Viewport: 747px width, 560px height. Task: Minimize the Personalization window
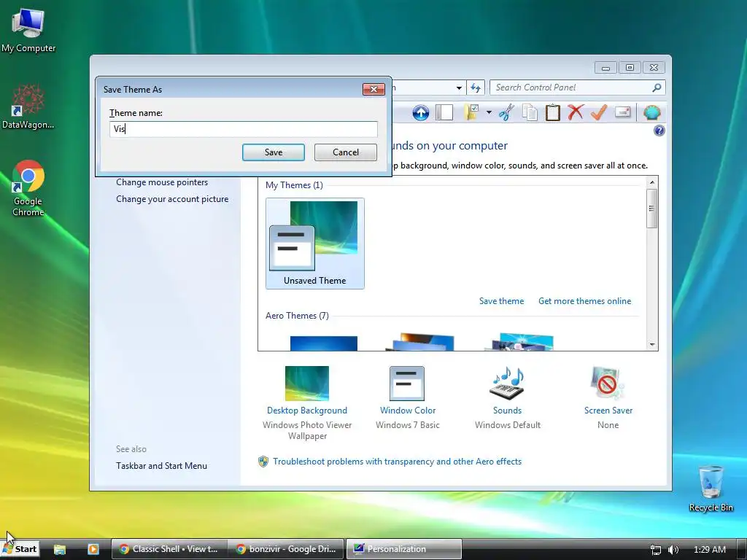pos(605,68)
